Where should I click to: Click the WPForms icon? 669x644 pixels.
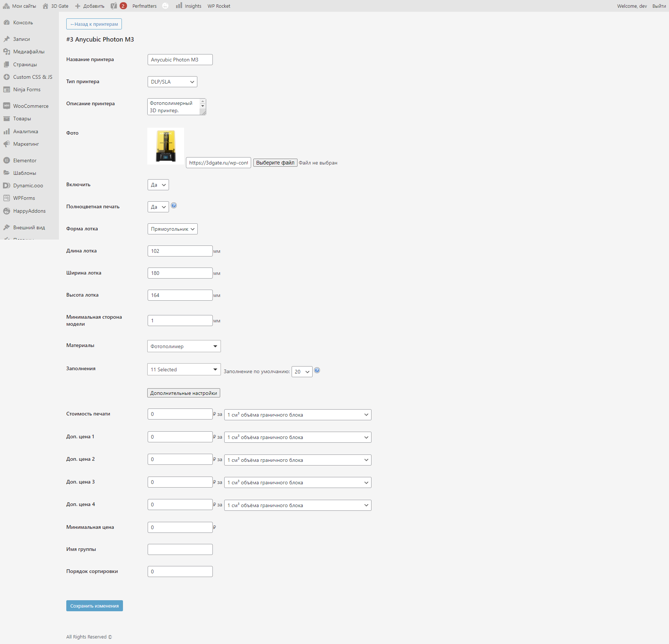(x=7, y=198)
